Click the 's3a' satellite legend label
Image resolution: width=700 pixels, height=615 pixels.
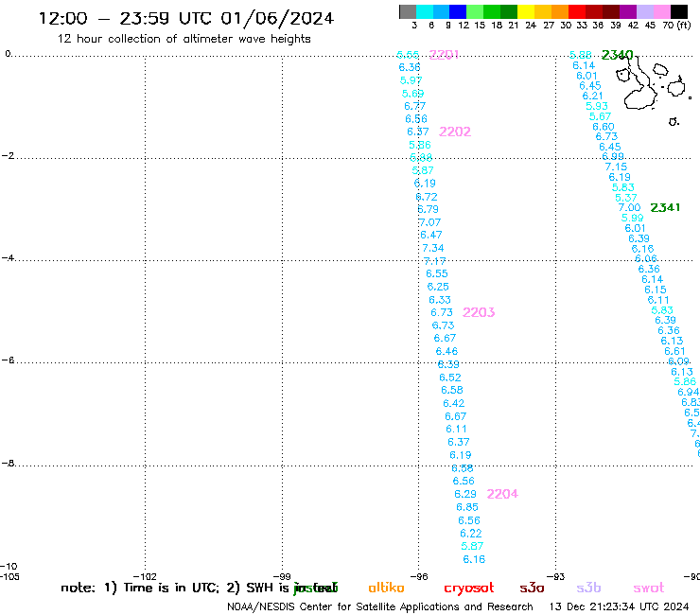tap(532, 588)
